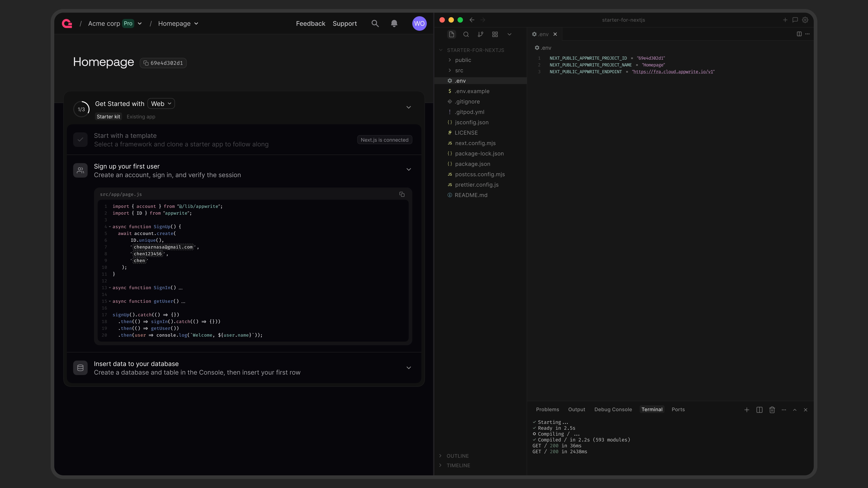Close the terminal panel
The image size is (868, 488).
[x=806, y=410]
